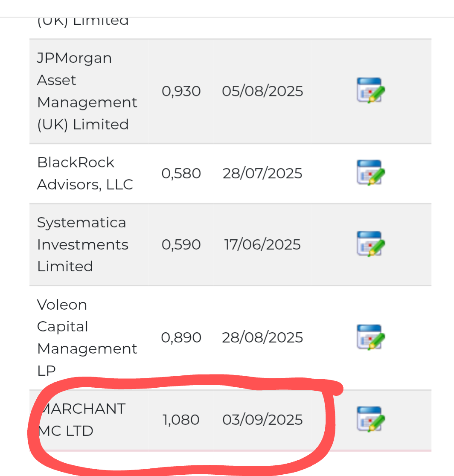Click the date 05/08/2025
Image resolution: width=454 pixels, height=476 pixels.
tap(262, 91)
